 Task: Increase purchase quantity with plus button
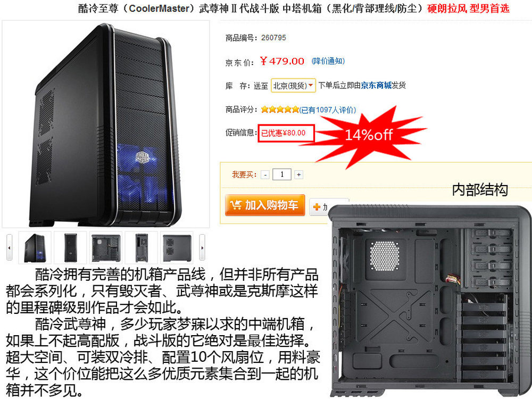pyautogui.click(x=298, y=174)
